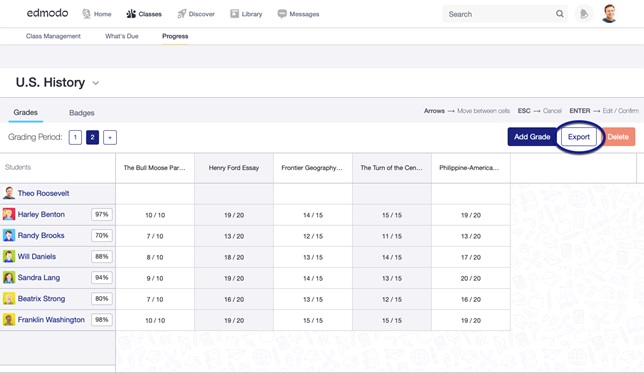Click the Edmodo logo

point(47,13)
